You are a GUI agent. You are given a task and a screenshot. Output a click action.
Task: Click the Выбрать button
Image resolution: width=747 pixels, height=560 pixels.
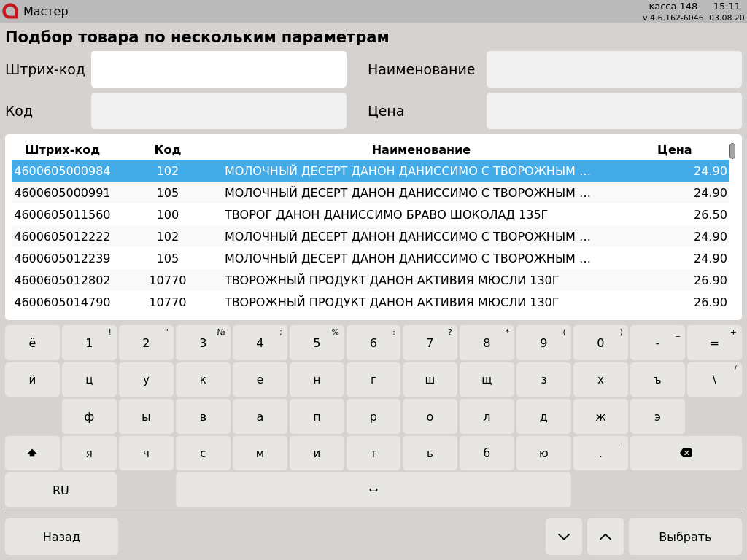(x=684, y=537)
